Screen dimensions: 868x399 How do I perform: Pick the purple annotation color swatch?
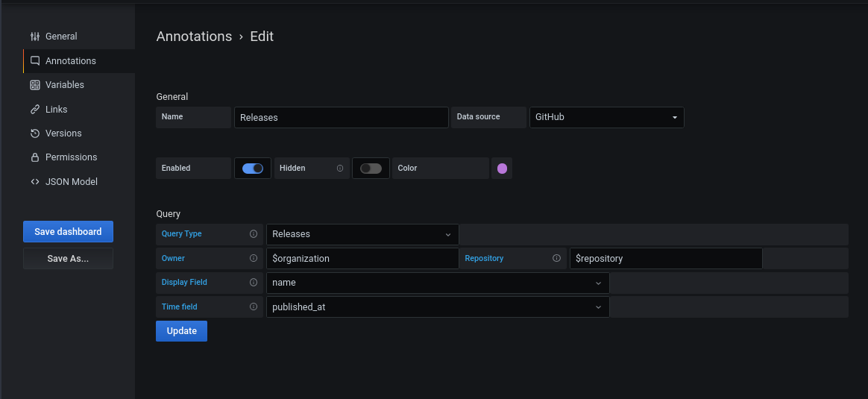coord(502,169)
